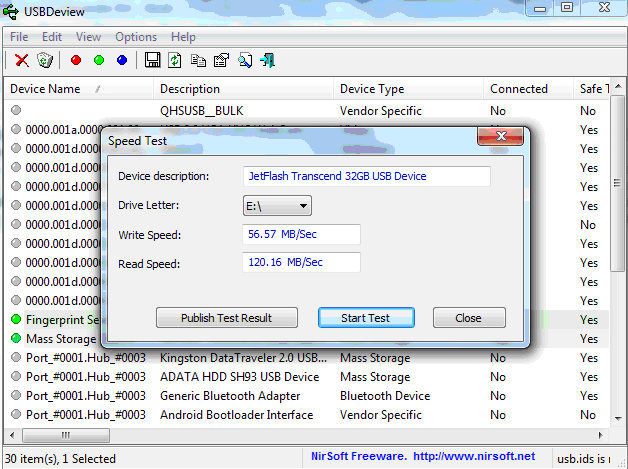Sort by the Device Type column header
628x469 pixels.
(408, 89)
